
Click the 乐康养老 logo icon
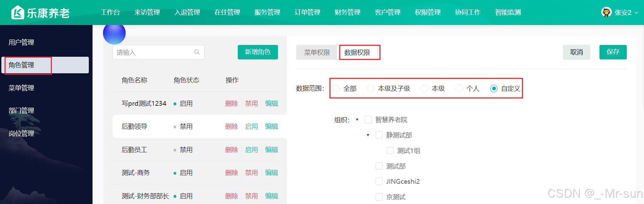coord(18,12)
